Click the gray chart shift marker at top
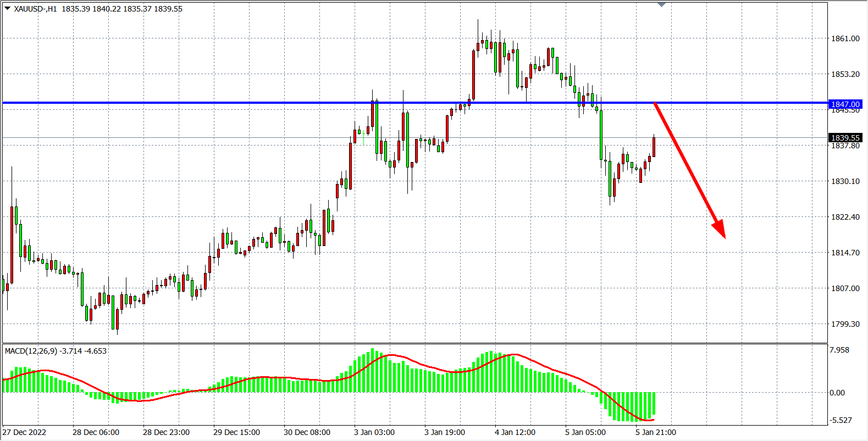Viewport: 868px width, 441px height. [x=661, y=4]
